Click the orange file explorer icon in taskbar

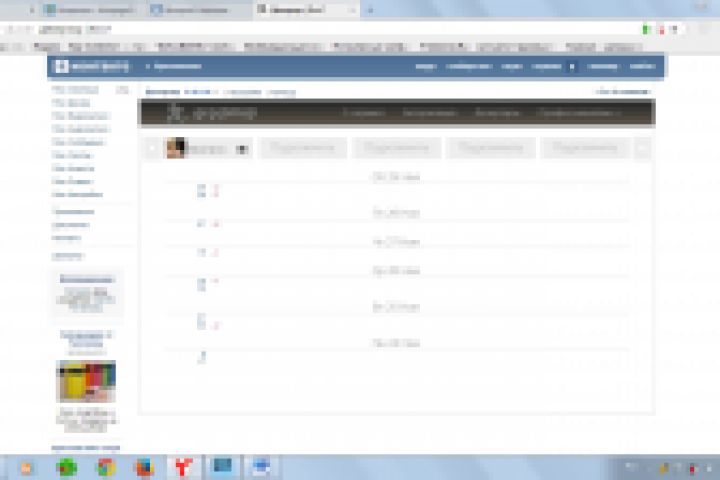pyautogui.click(x=27, y=468)
